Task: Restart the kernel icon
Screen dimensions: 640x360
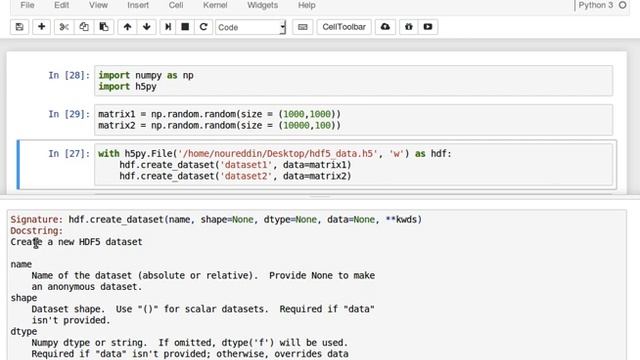Action: click(x=203, y=27)
